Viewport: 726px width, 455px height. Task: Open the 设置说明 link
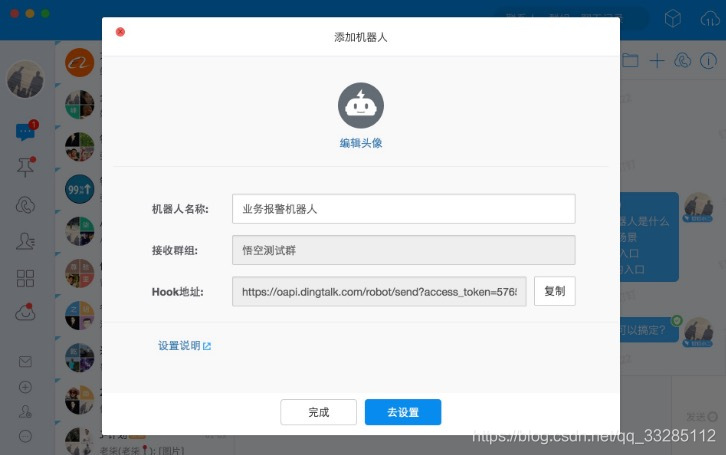tap(184, 346)
